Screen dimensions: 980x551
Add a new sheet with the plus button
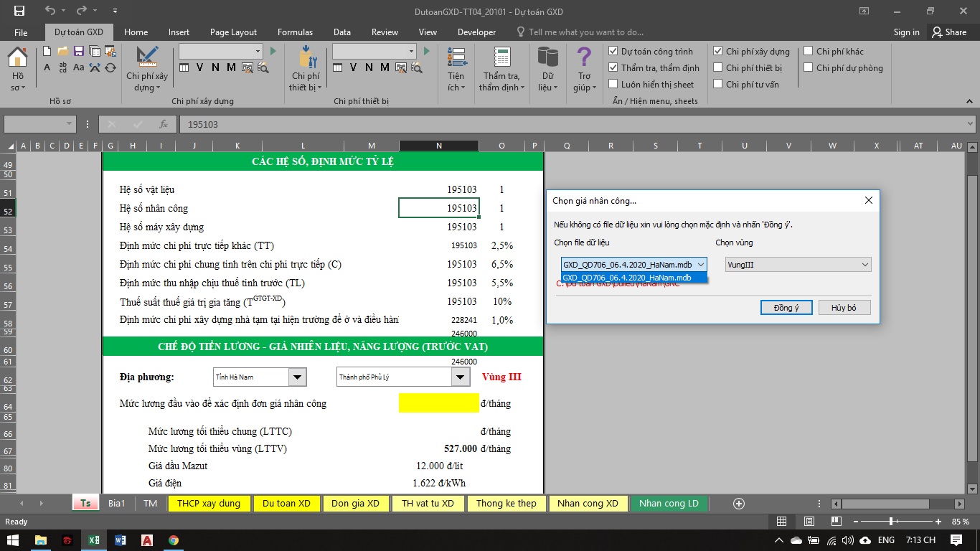click(739, 503)
